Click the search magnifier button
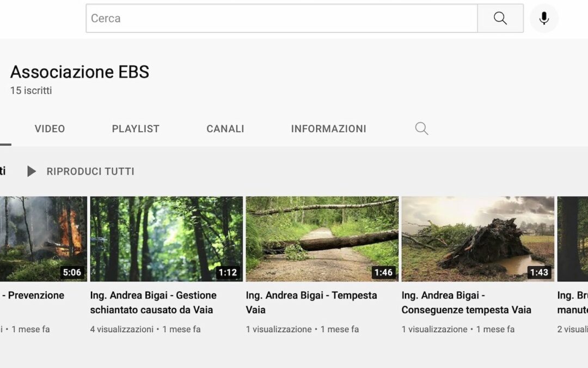Screen dimensions: 588x368 click(500, 18)
